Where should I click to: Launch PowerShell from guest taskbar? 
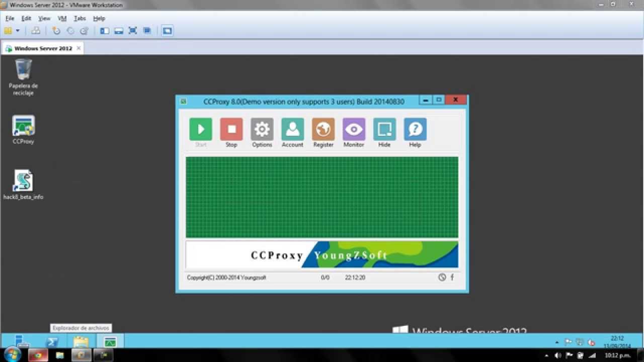click(x=52, y=341)
